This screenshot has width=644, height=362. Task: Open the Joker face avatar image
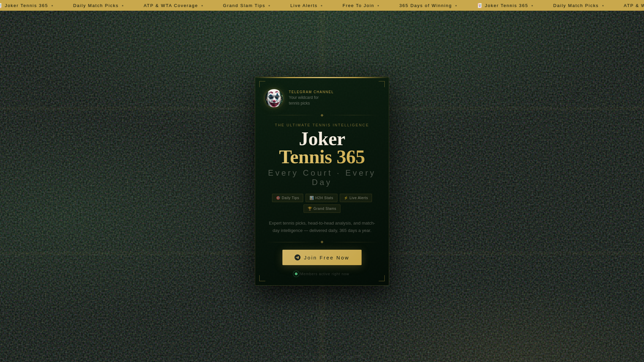274,98
